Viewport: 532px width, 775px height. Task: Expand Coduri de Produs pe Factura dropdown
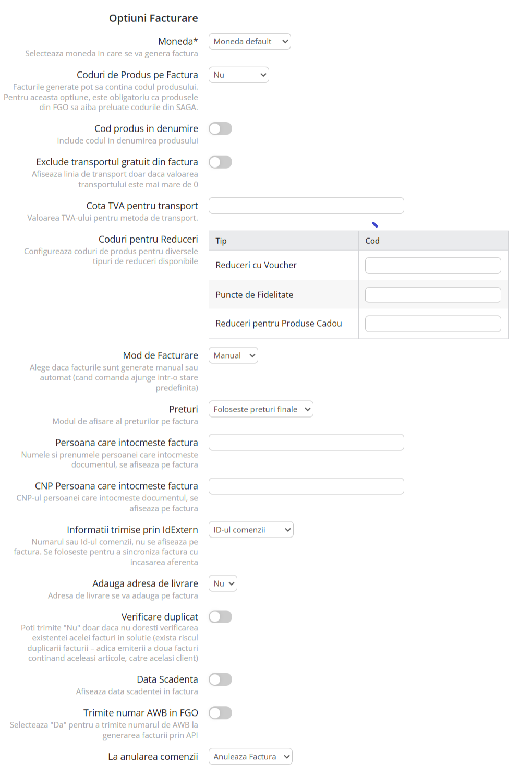click(x=238, y=75)
